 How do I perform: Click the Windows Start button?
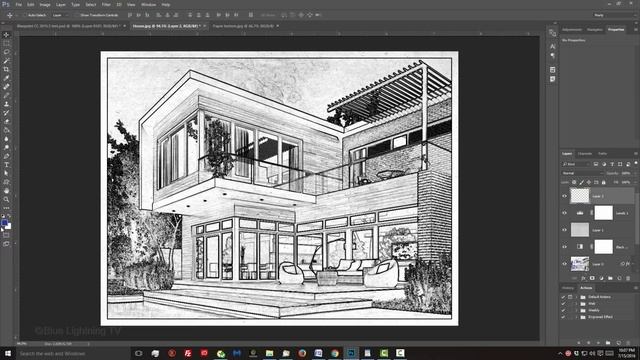[x=8, y=353]
